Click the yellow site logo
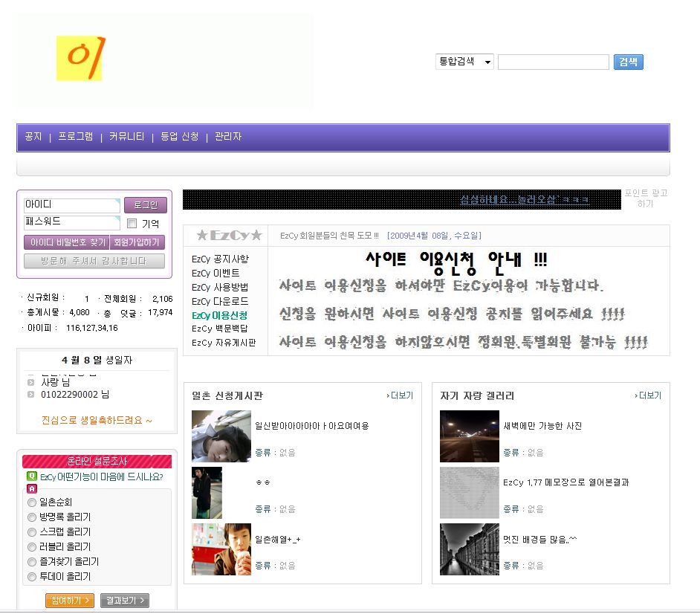 (x=81, y=58)
